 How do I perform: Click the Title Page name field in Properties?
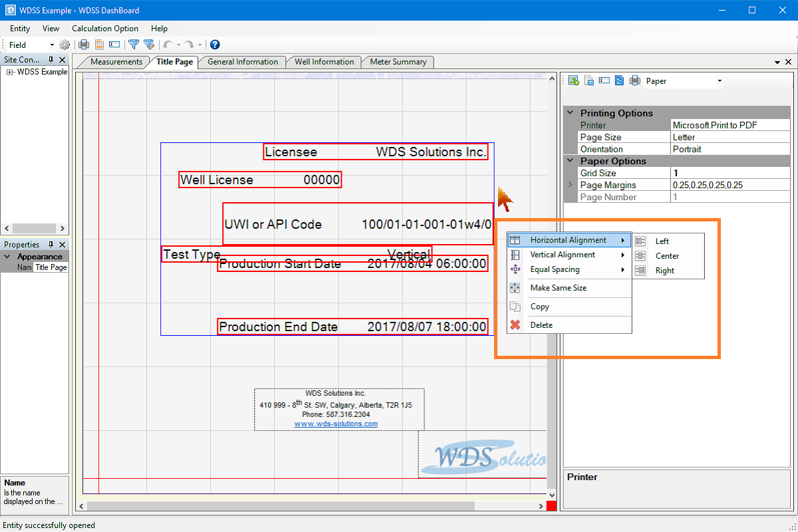click(51, 267)
